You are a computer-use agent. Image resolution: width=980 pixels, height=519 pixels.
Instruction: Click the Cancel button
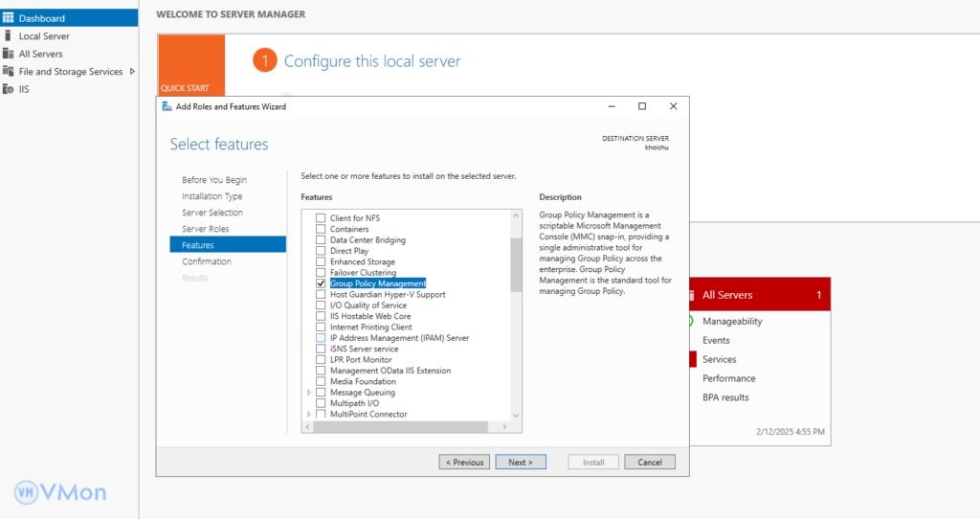650,463
